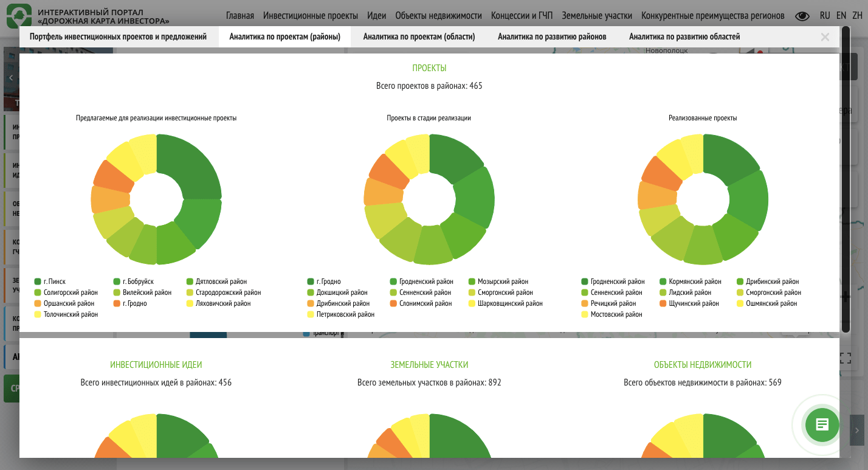Toggle the Вилейский район legend entry
Viewport: 868px width, 470px height.
pyautogui.click(x=142, y=292)
